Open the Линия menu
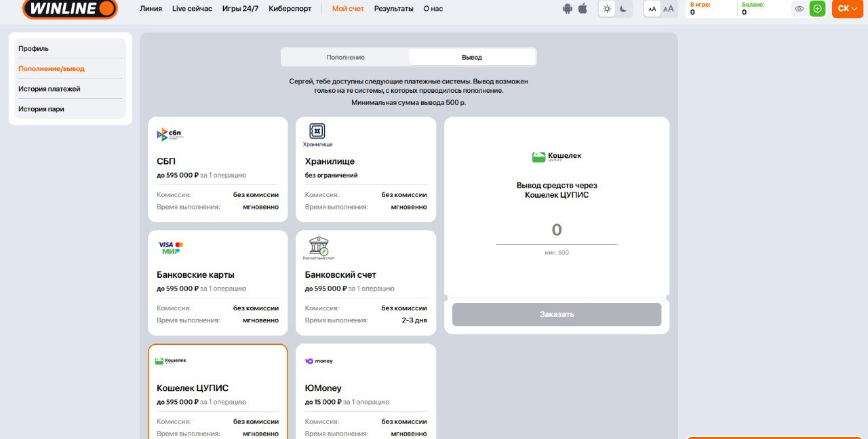The height and width of the screenshot is (439, 868). (151, 9)
